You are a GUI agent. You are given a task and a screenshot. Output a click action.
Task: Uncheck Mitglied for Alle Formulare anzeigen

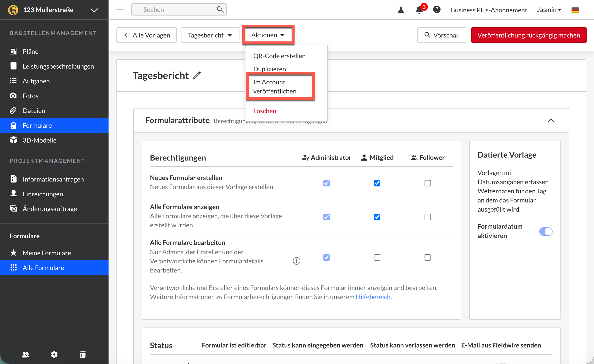click(377, 217)
